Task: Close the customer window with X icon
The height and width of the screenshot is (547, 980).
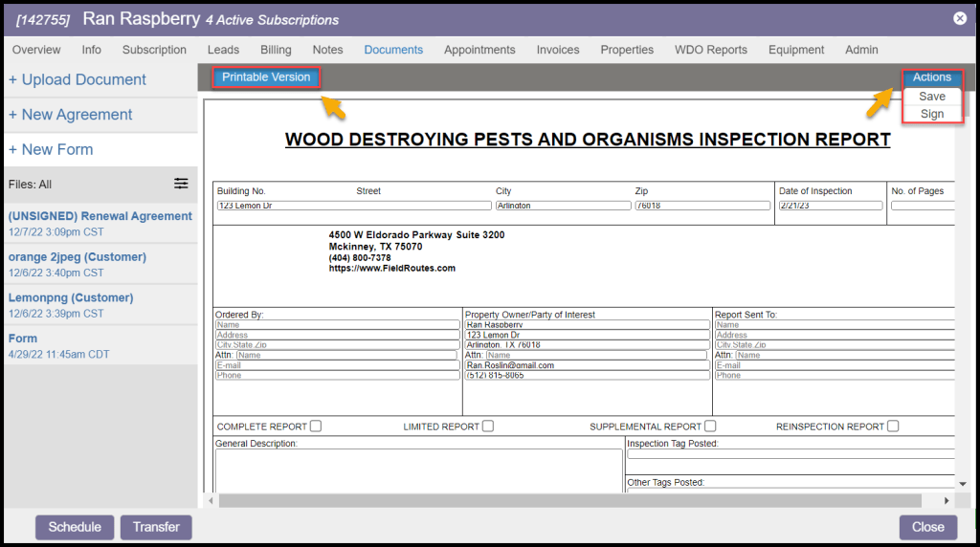Action: tap(960, 18)
